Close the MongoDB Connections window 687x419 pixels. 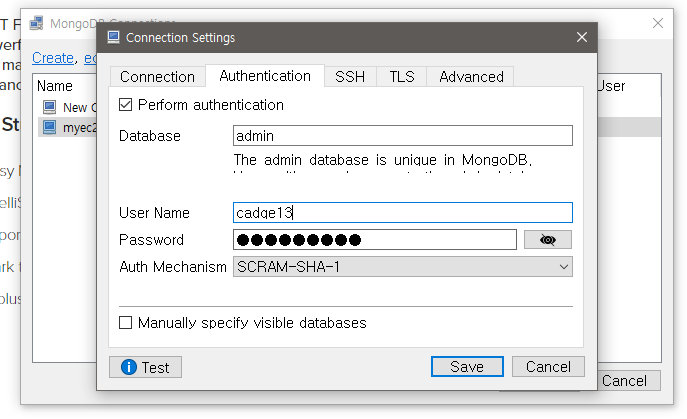click(x=658, y=23)
